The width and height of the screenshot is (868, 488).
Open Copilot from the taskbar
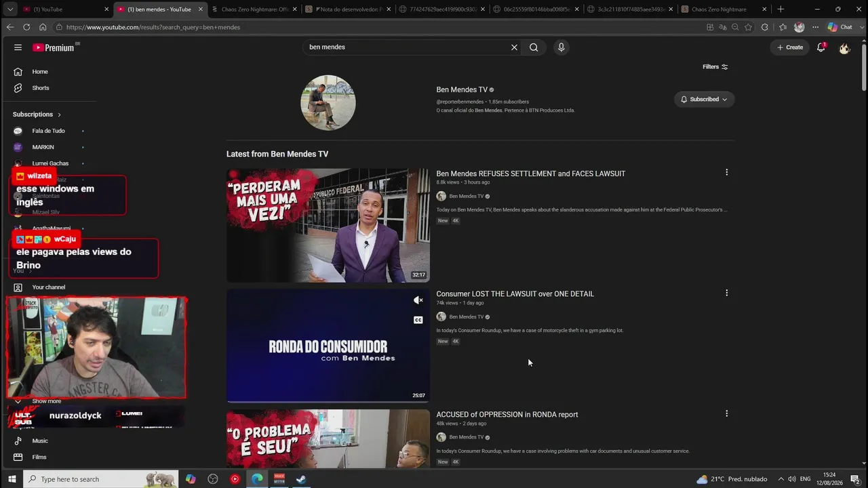coord(191,479)
